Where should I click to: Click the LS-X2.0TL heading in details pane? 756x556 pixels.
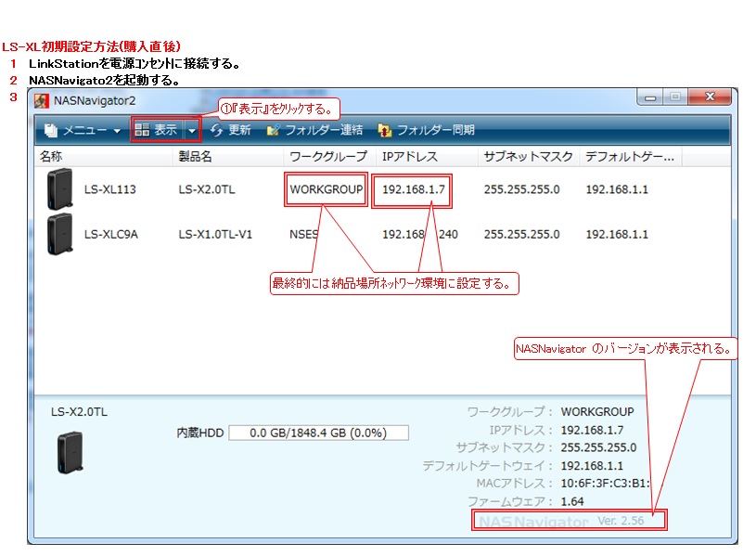pos(79,412)
